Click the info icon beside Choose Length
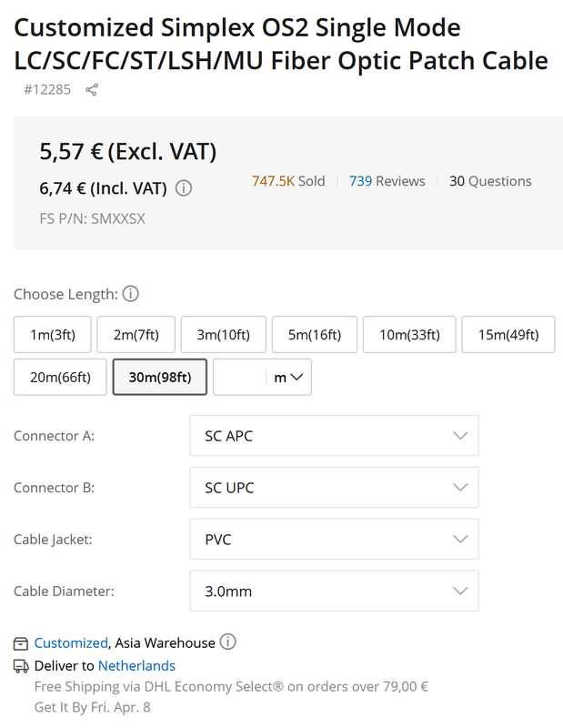 131,294
